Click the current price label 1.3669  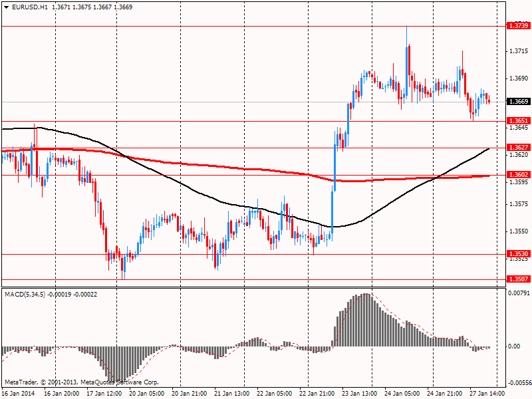click(x=519, y=102)
